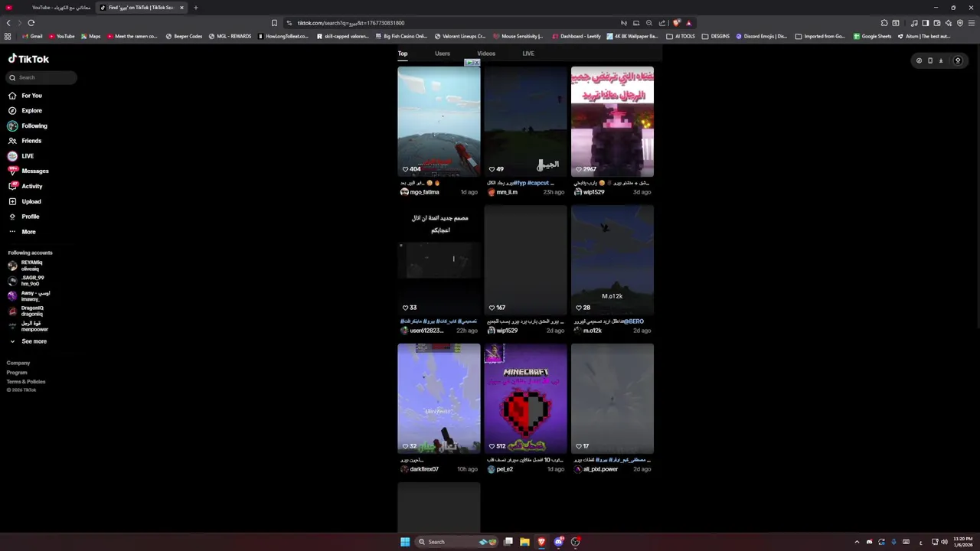Image resolution: width=980 pixels, height=551 pixels.
Task: Open Google Sheets bookmark
Action: [873, 36]
